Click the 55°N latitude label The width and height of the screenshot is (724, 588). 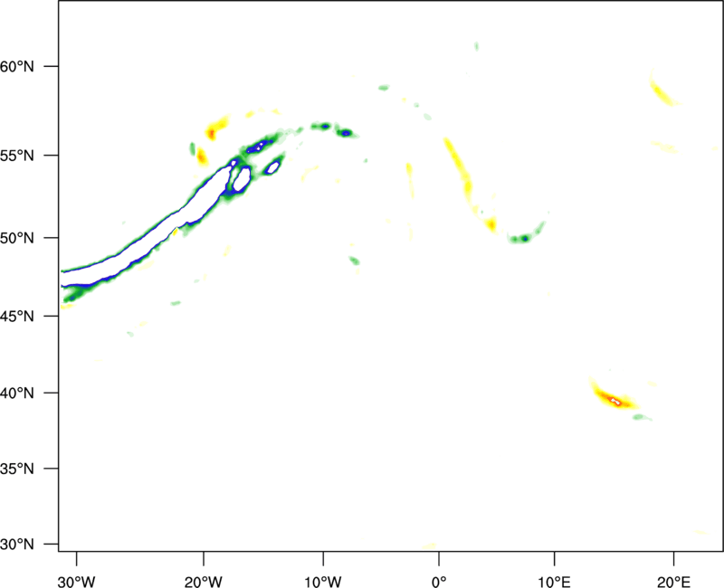(16, 156)
